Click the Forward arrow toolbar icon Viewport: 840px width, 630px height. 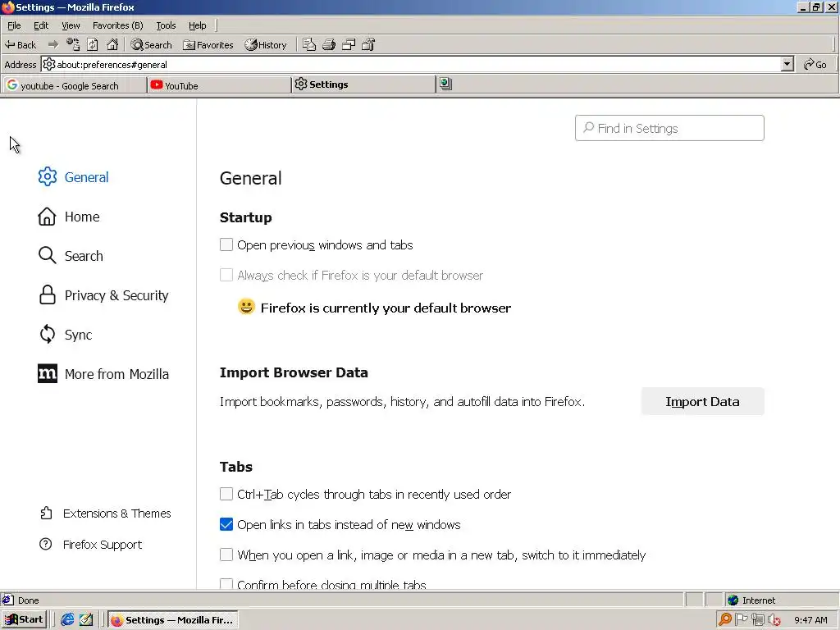(53, 44)
